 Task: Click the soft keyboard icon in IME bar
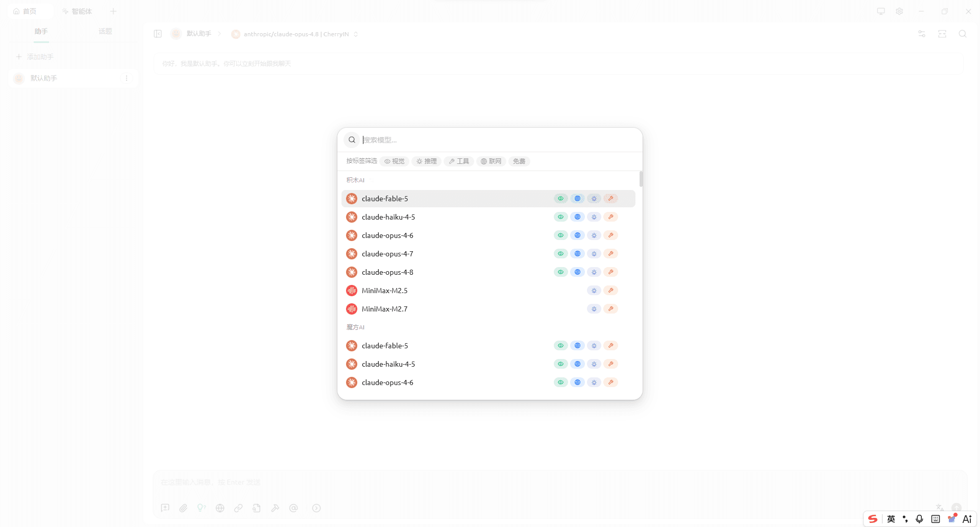(x=936, y=519)
